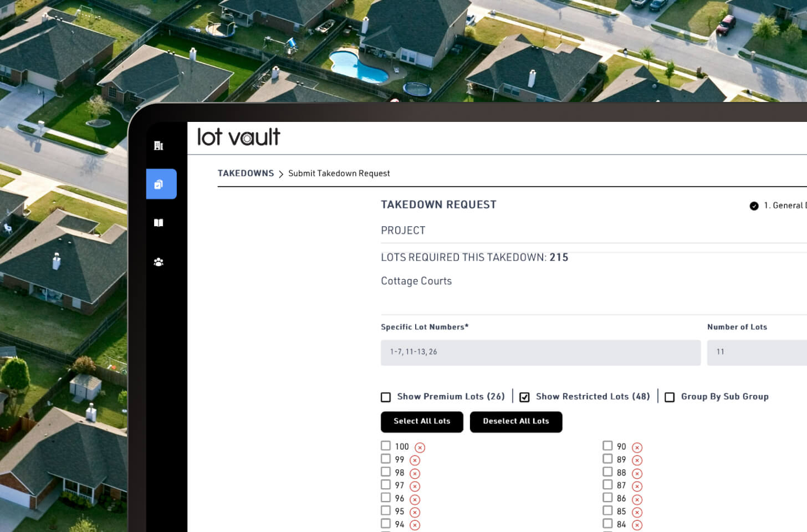Check the lot 85 checkbox
This screenshot has width=807, height=532.
[607, 510]
